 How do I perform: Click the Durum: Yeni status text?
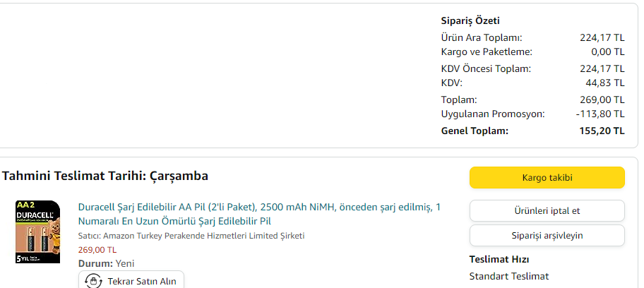106,263
